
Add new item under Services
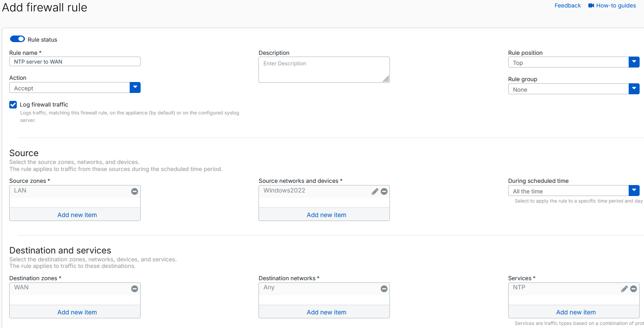(576, 312)
